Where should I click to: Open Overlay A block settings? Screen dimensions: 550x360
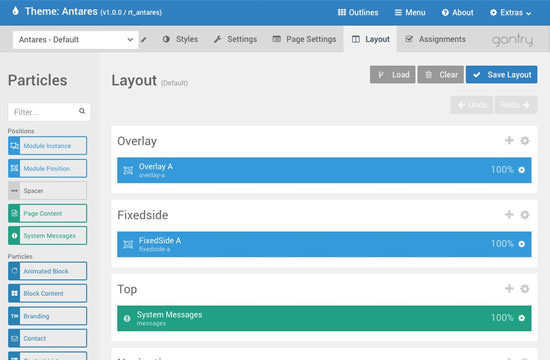(522, 170)
